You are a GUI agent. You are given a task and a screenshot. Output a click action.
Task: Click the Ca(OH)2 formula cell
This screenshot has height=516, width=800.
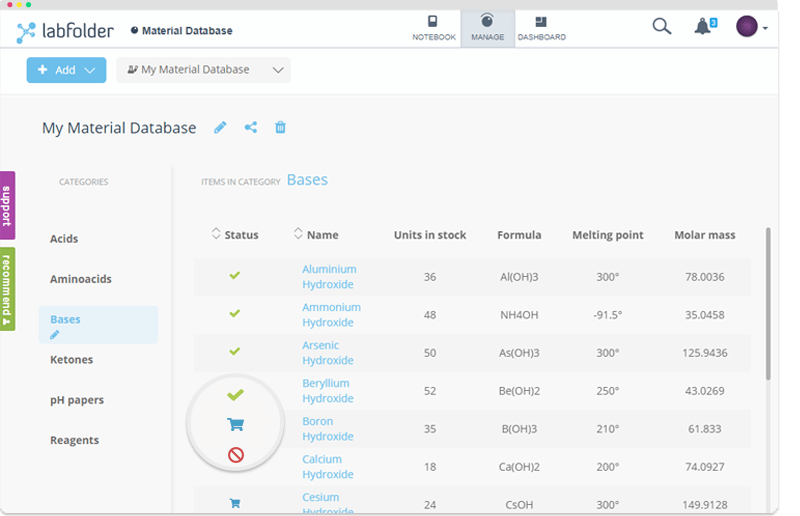pyautogui.click(x=519, y=467)
